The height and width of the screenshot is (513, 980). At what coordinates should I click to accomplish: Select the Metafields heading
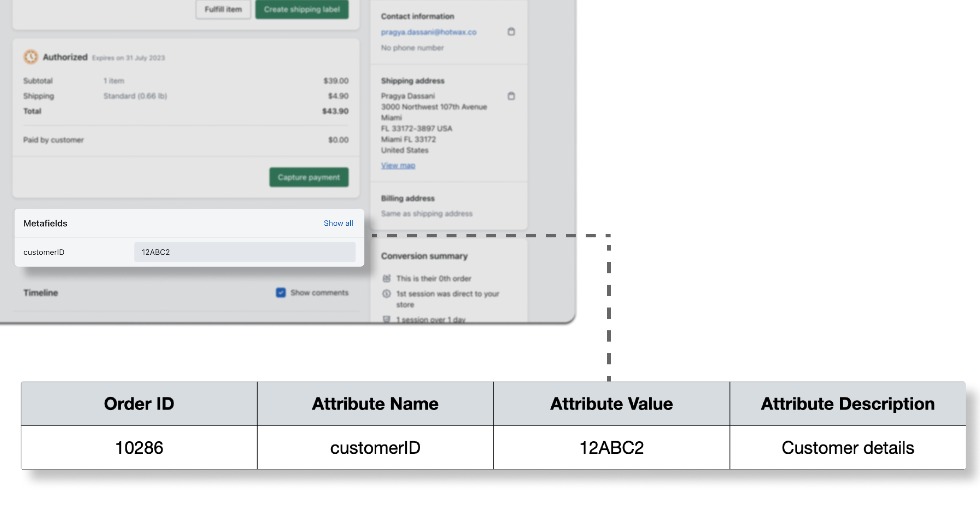45,223
